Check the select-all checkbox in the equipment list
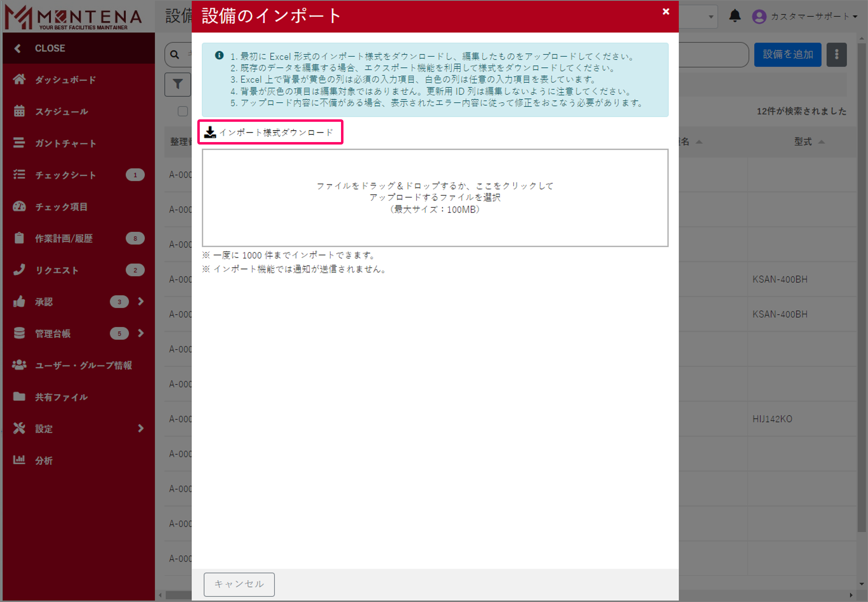 pyautogui.click(x=182, y=111)
